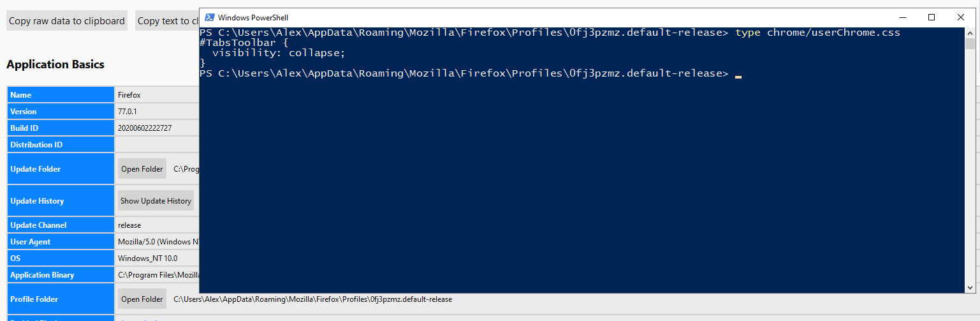Click the PowerShell vertical scrollbar thumb

970,43
